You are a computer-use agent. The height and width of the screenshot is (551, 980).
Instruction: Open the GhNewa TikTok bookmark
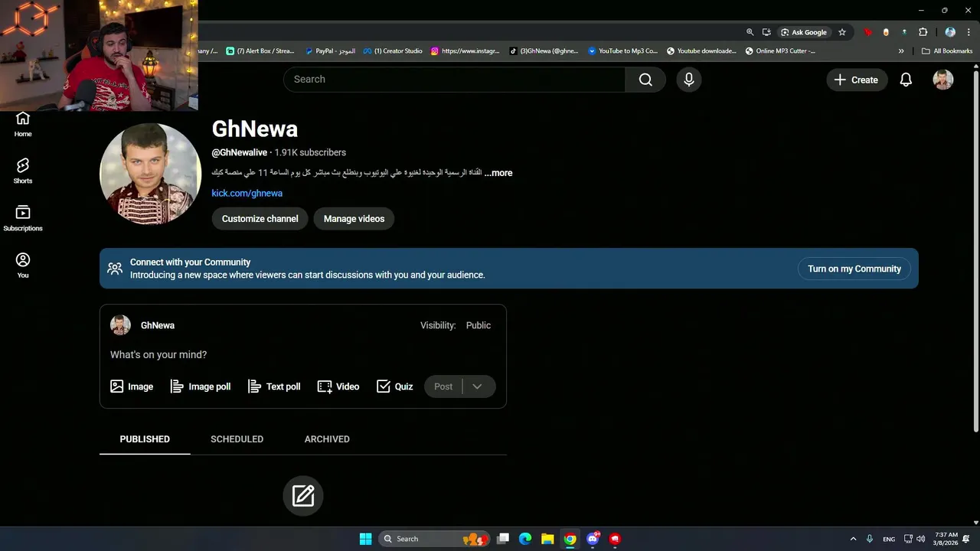point(544,51)
